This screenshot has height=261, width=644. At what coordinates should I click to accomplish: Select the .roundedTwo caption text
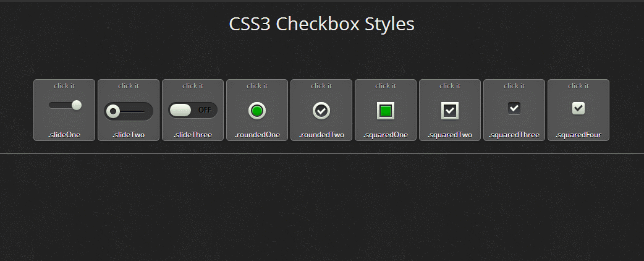[321, 134]
